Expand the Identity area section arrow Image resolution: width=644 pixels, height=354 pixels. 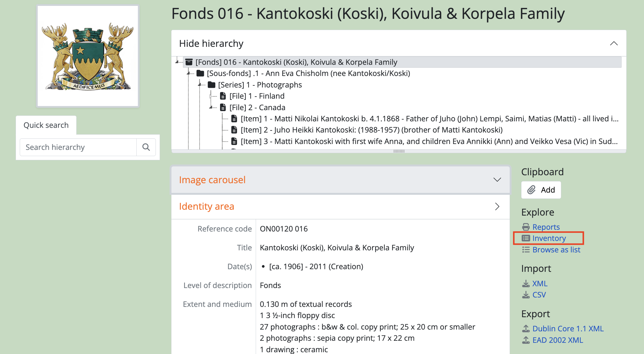(x=497, y=206)
